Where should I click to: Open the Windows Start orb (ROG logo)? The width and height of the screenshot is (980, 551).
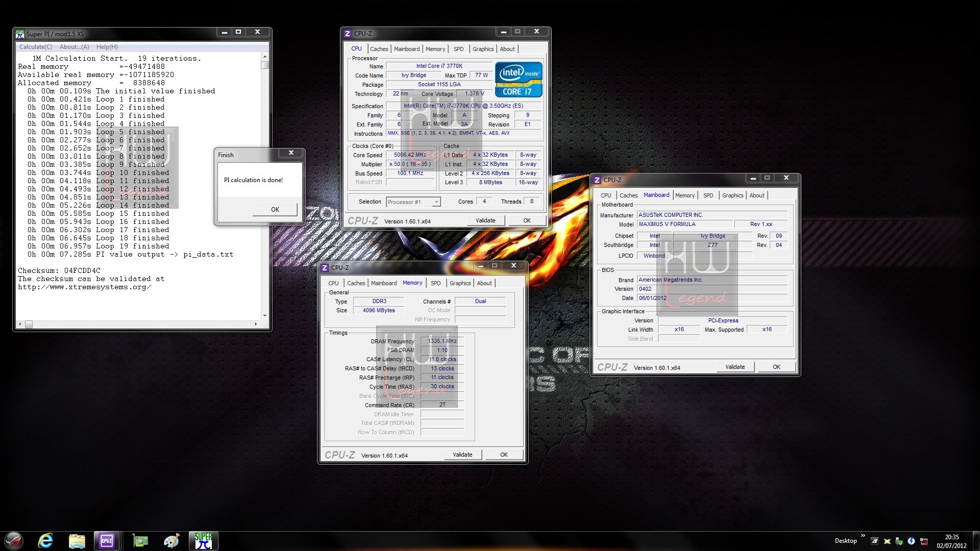coord(14,540)
